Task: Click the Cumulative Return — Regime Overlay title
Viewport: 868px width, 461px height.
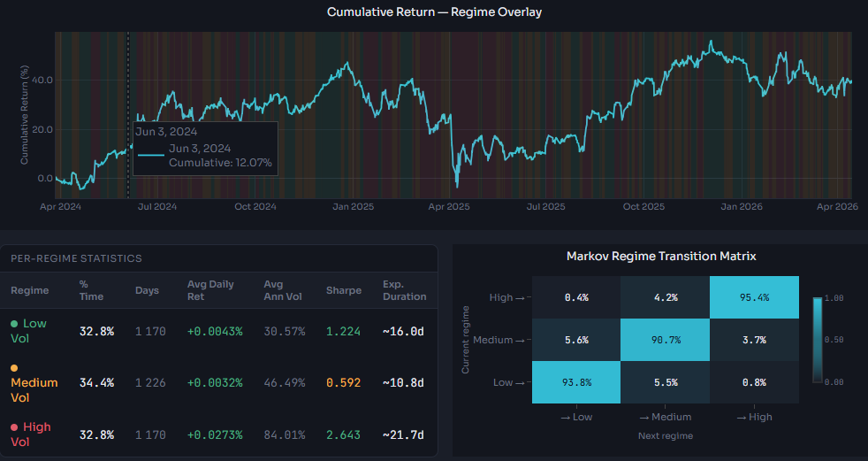Action: (x=434, y=12)
